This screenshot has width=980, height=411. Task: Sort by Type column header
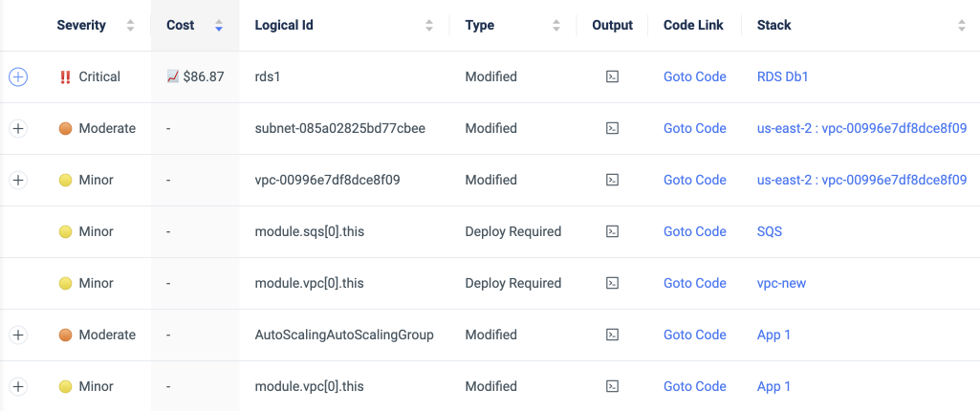(556, 26)
